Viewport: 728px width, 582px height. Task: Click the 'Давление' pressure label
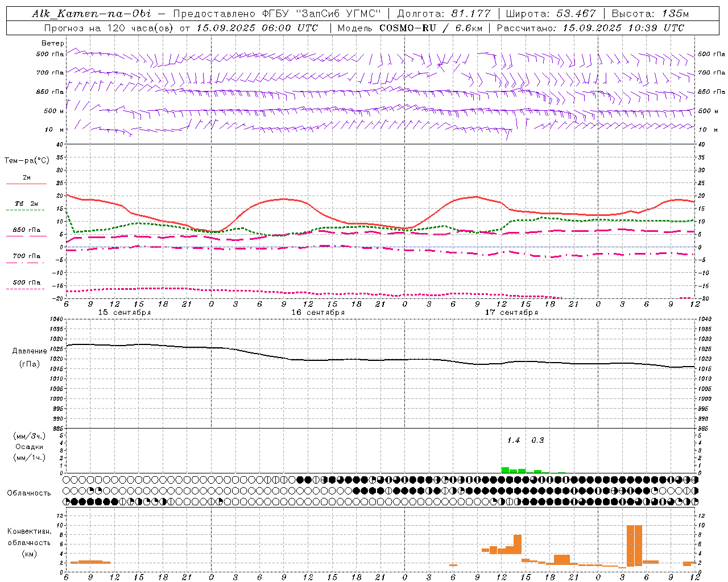point(30,351)
